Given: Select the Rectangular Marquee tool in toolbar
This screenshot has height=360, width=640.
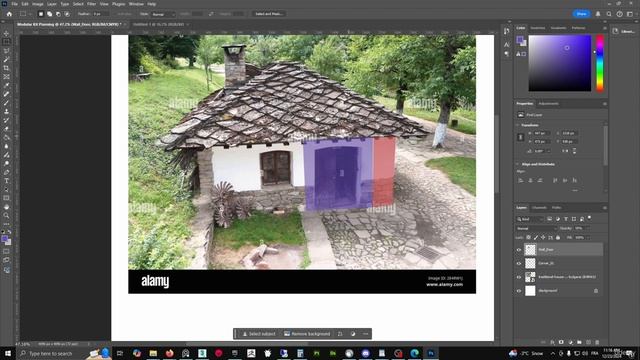Looking at the screenshot, I should [x=6, y=42].
